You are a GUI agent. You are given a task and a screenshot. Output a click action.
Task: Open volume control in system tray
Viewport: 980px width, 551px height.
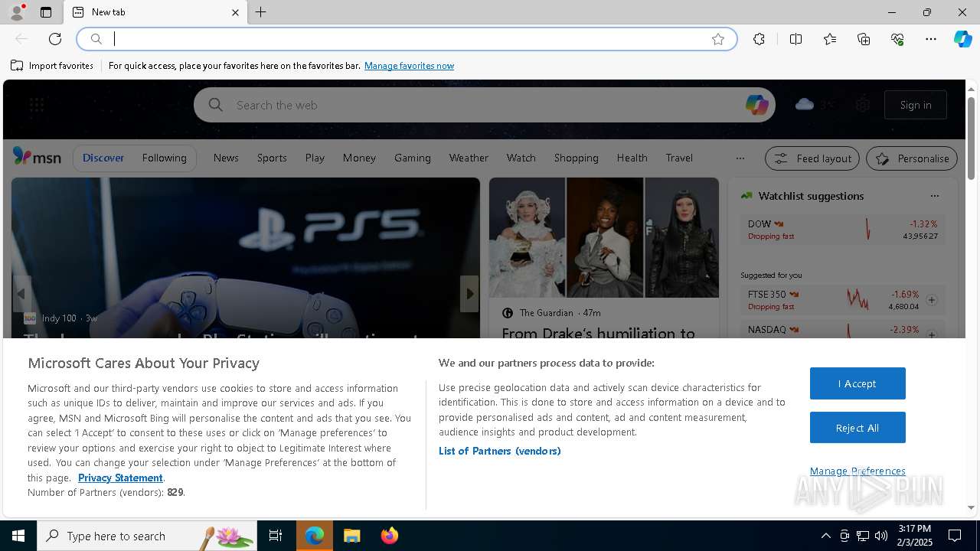[881, 536]
